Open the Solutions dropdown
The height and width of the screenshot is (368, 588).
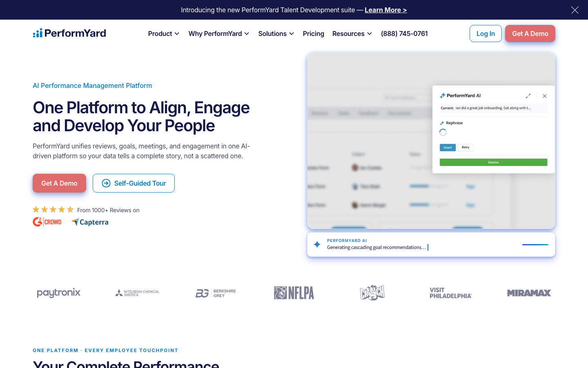pos(276,34)
